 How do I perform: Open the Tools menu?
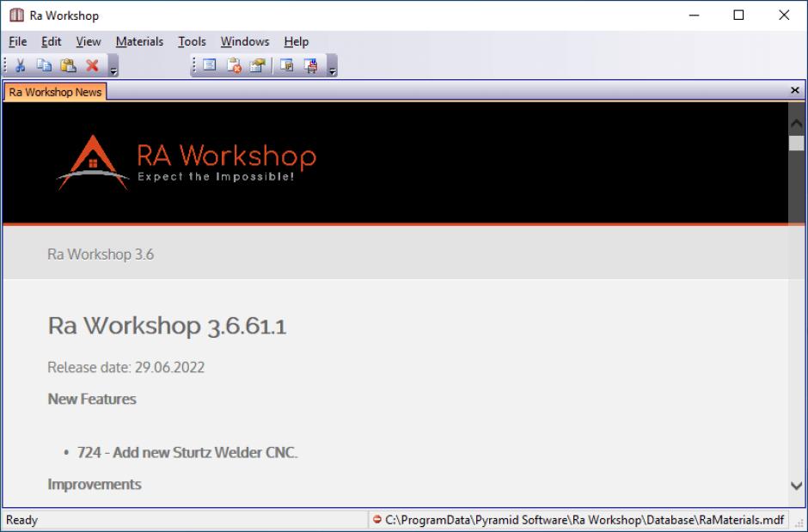[192, 42]
